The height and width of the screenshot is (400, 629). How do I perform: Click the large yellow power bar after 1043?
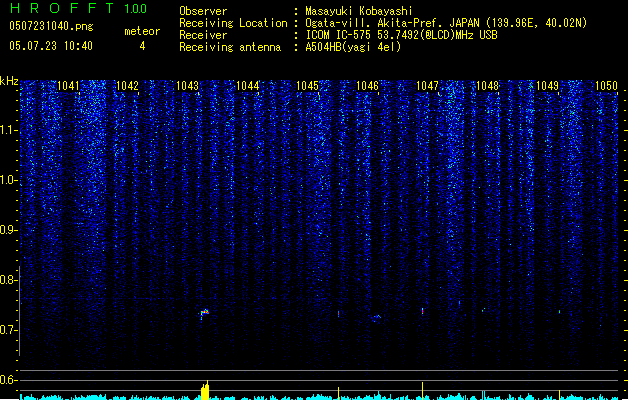(205, 390)
